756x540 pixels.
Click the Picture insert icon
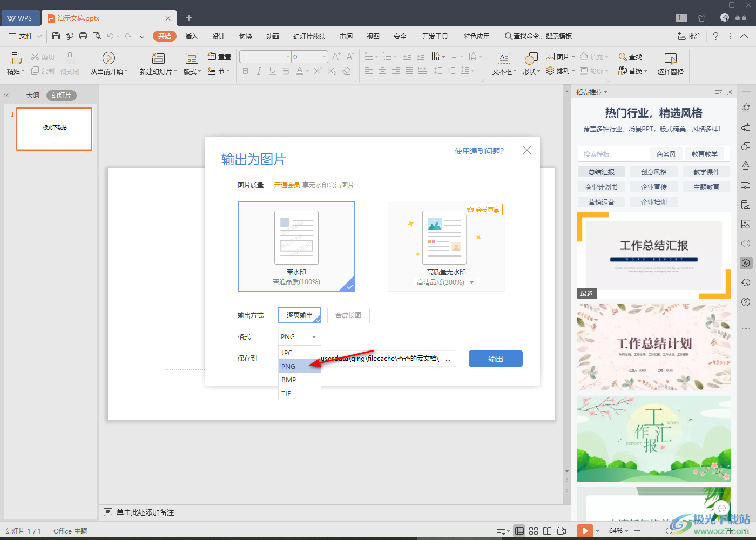pyautogui.click(x=550, y=57)
